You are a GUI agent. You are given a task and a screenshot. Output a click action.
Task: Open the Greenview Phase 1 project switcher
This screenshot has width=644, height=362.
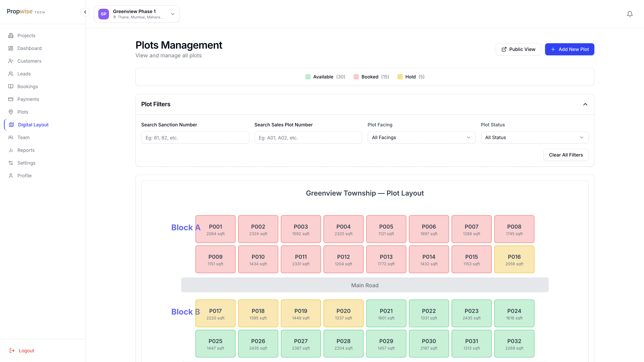coord(137,14)
